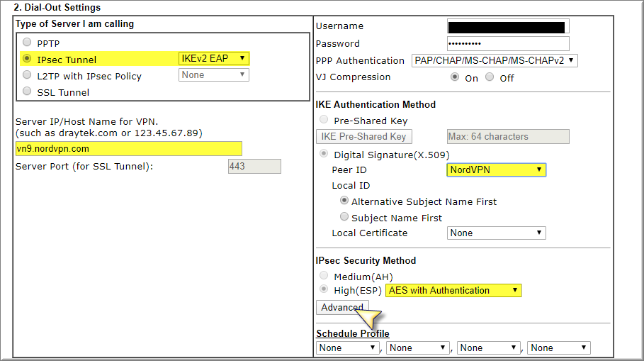Open the second Schedule Profile dropdown
644x361 pixels.
tap(418, 348)
